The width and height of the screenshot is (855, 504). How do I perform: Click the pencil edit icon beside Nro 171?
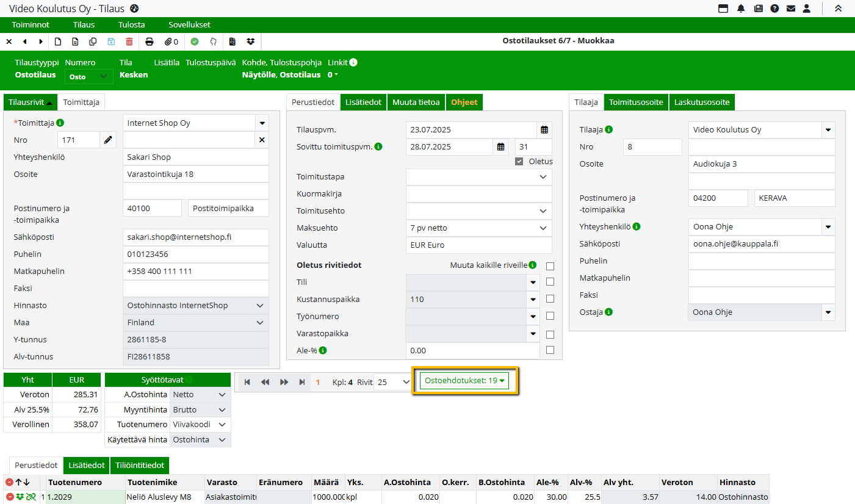tap(108, 140)
